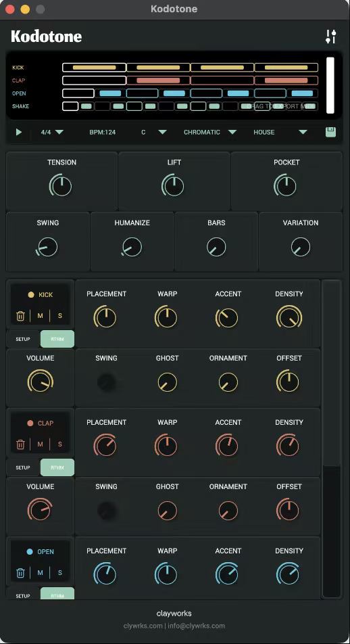The image size is (350, 644).
Task: Delete the OPEN track with trash icon
Action: click(x=20, y=573)
